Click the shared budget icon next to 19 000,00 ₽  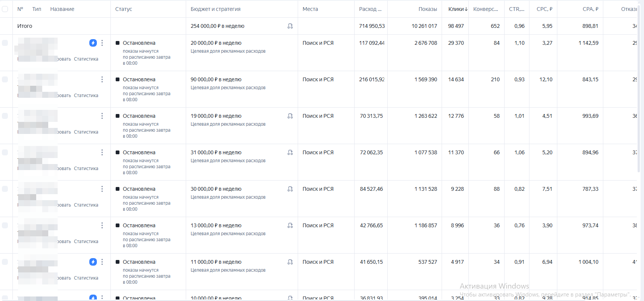click(290, 116)
